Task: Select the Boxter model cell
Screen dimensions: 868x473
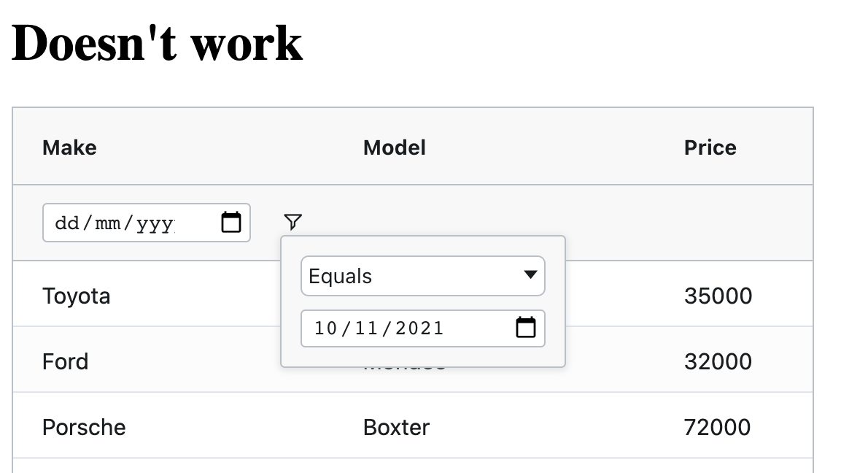Action: (x=397, y=427)
